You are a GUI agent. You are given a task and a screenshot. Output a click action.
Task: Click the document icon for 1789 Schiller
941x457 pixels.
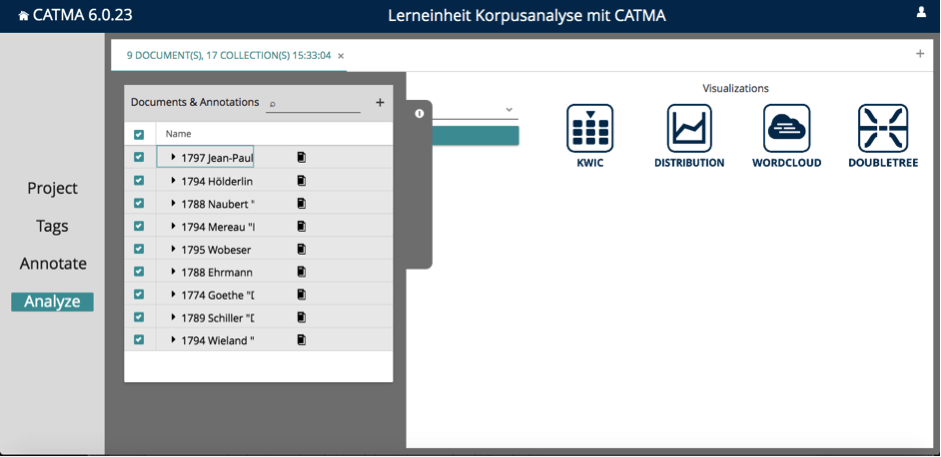coord(301,317)
